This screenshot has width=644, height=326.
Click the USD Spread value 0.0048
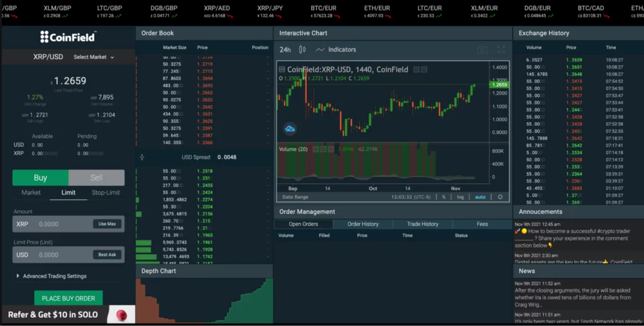click(x=226, y=157)
